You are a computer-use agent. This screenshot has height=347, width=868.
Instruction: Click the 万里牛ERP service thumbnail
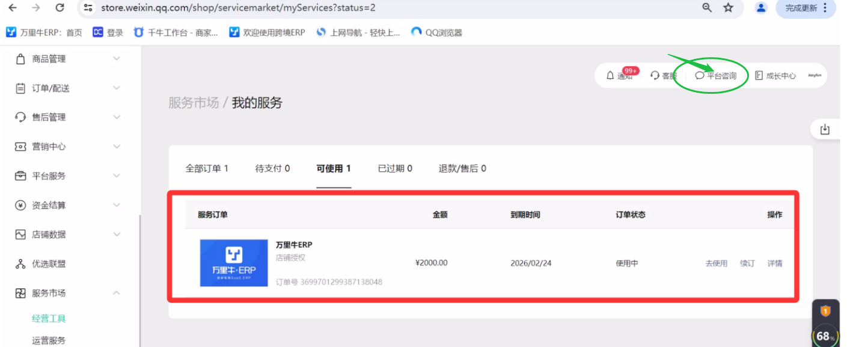234,263
